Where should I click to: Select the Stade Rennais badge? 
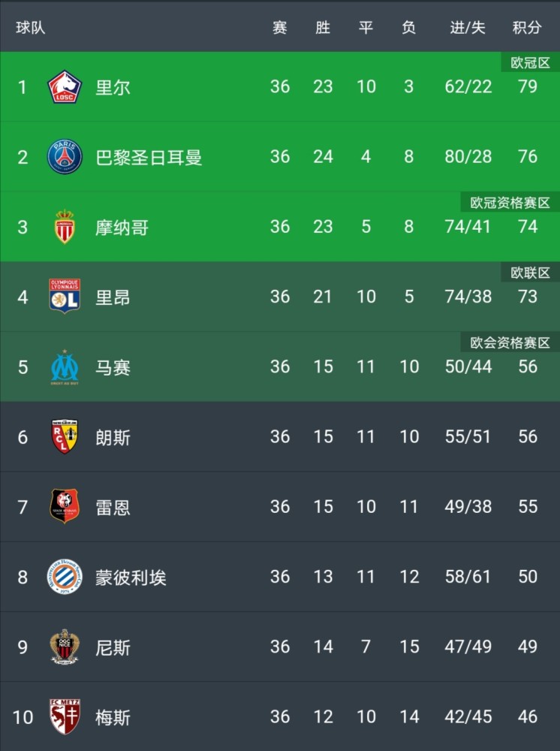(x=65, y=506)
